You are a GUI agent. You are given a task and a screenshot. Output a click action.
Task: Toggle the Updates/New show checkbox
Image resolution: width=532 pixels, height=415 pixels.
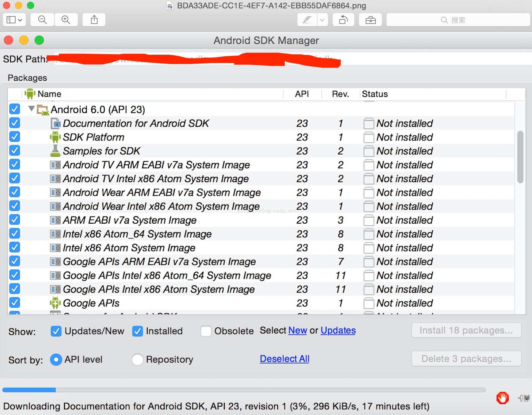click(56, 331)
